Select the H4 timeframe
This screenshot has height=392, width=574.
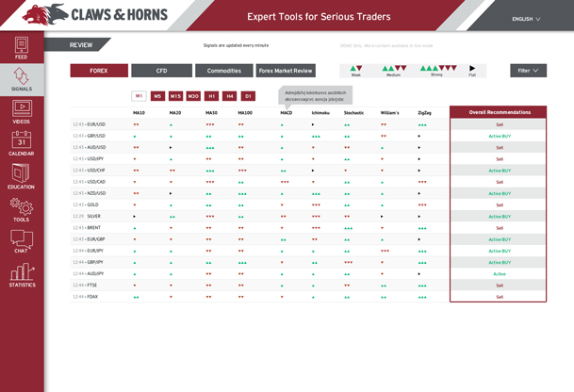[x=230, y=96]
